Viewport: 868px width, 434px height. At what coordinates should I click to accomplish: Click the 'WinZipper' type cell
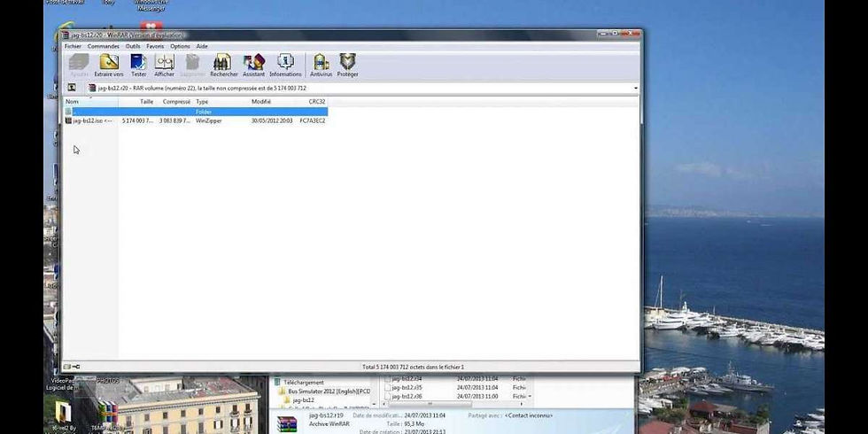(x=209, y=120)
